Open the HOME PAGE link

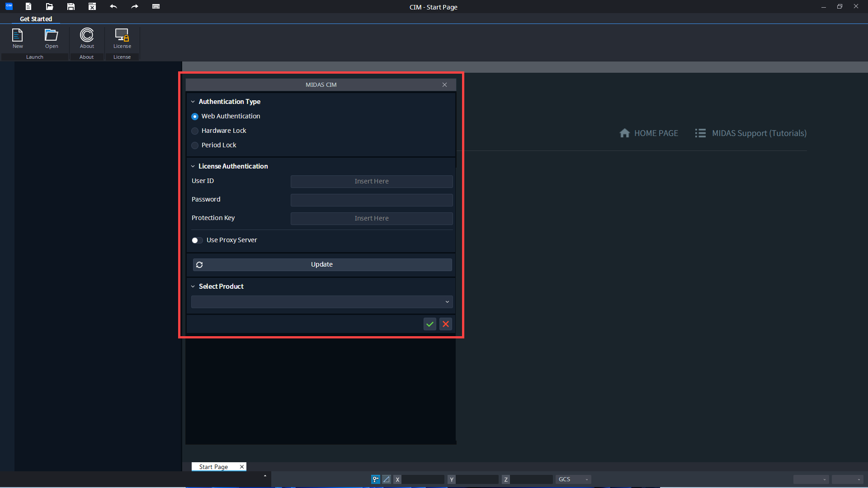[649, 133]
